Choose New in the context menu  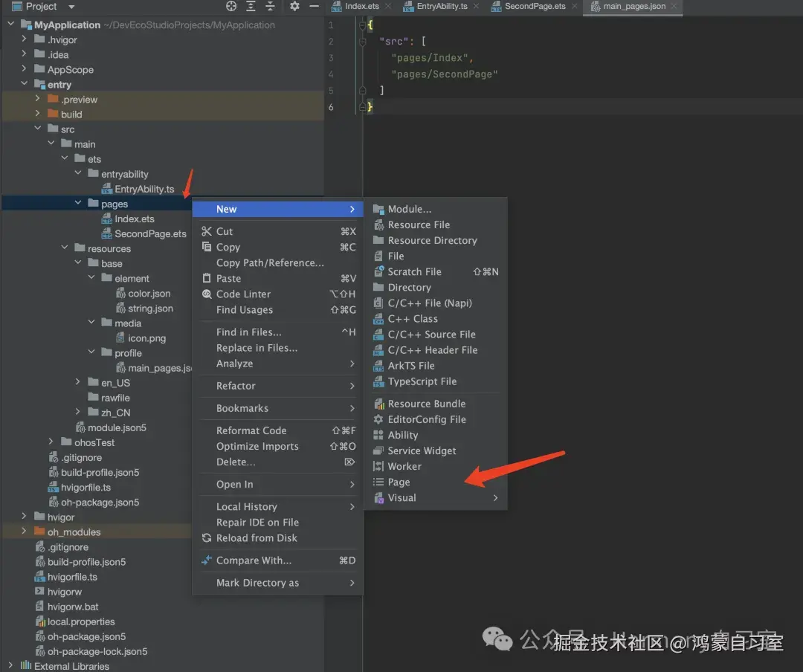(x=278, y=209)
